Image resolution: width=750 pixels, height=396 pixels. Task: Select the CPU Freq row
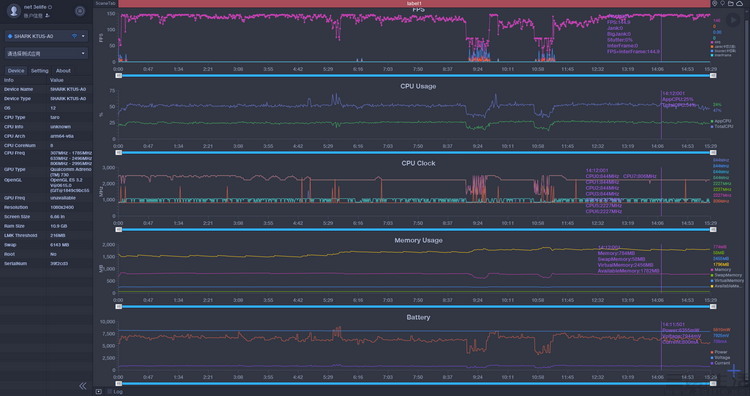pyautogui.click(x=46, y=158)
